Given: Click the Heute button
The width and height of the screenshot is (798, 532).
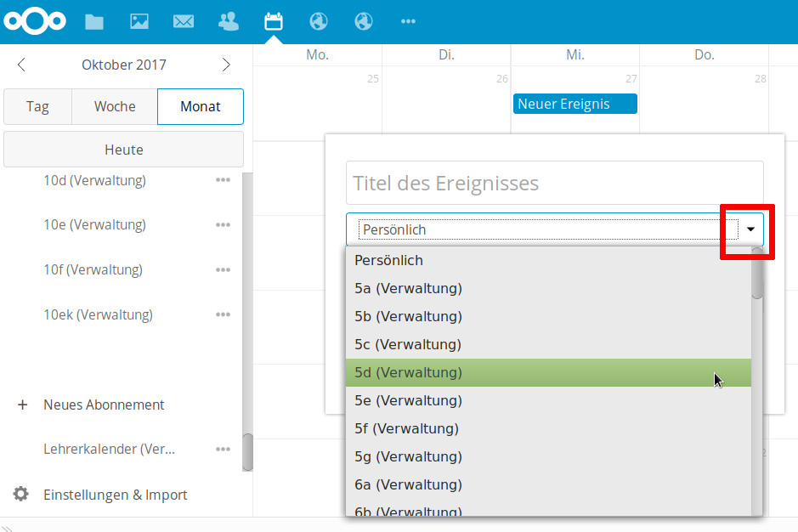Looking at the screenshot, I should pyautogui.click(x=124, y=150).
